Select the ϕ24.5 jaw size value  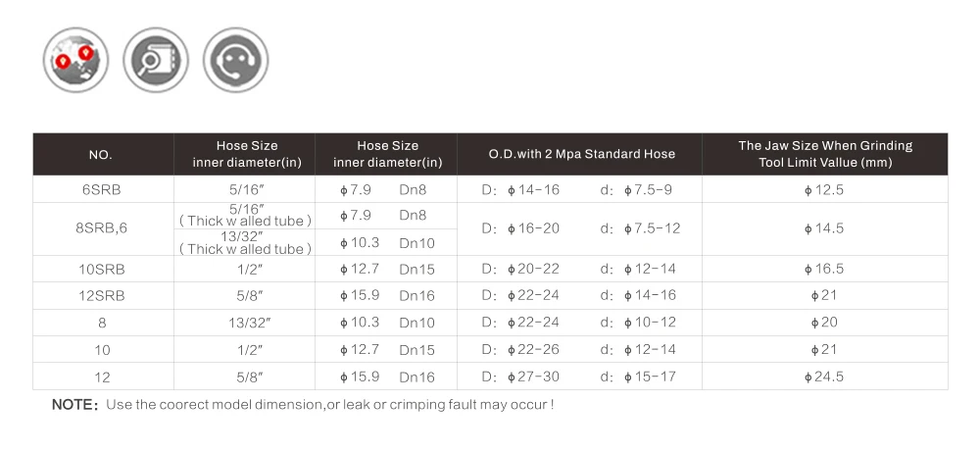[x=825, y=377]
